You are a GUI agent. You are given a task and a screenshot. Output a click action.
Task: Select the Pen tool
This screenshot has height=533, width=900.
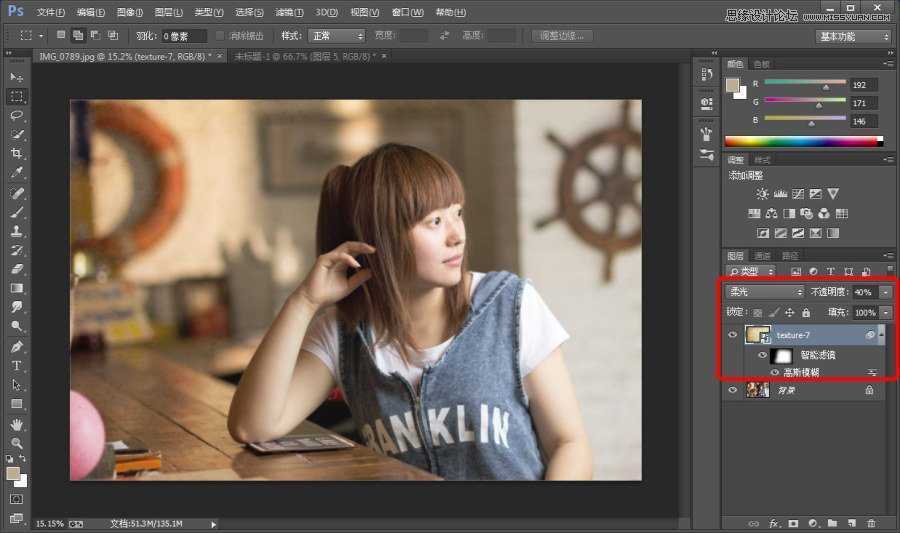click(x=17, y=347)
